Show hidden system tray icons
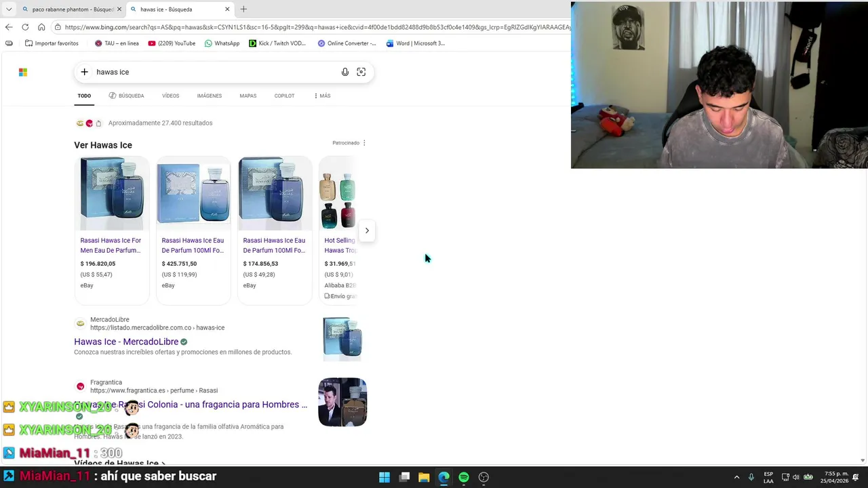The width and height of the screenshot is (868, 488). coord(736,477)
